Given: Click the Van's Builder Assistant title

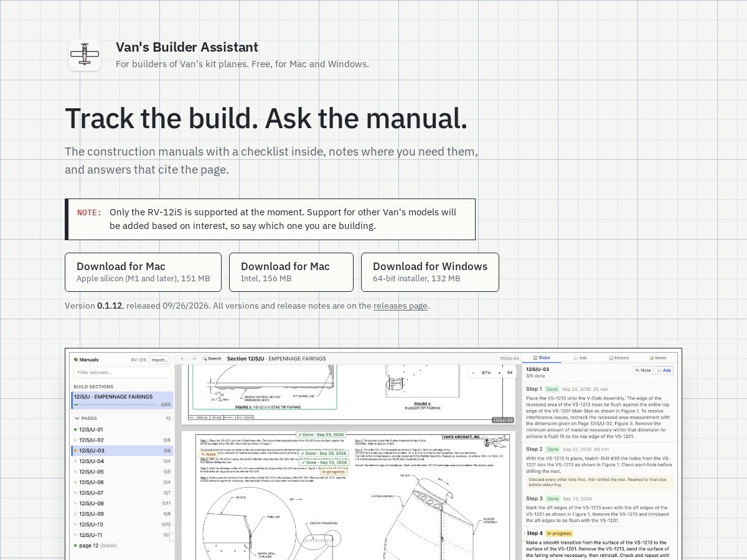Looking at the screenshot, I should 187,47.
